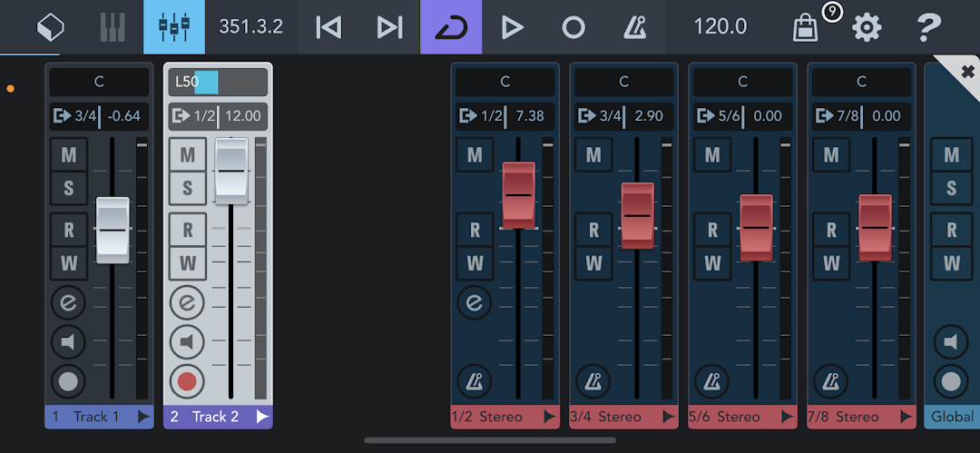Switch to the keyboard view tab
This screenshot has height=453, width=980.
(113, 27)
